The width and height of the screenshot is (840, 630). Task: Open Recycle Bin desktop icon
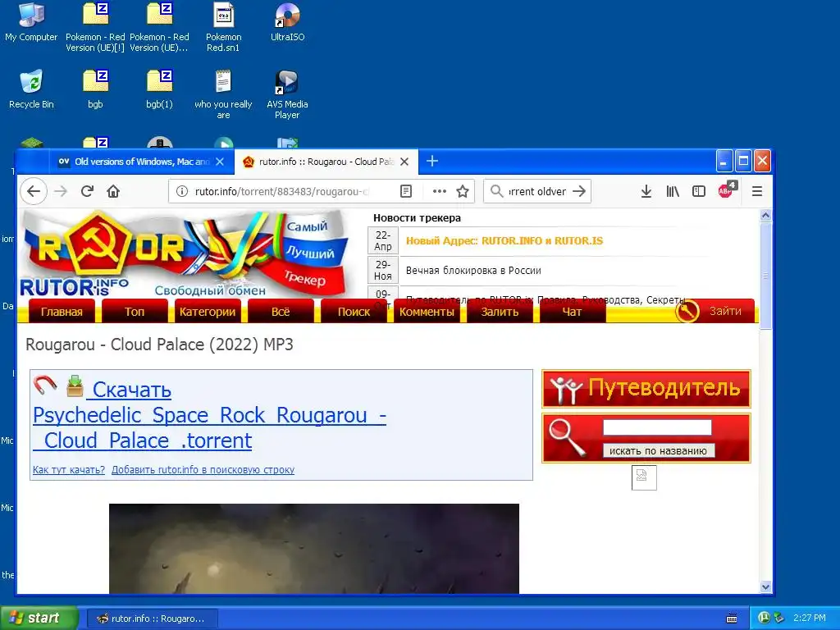pos(31,89)
